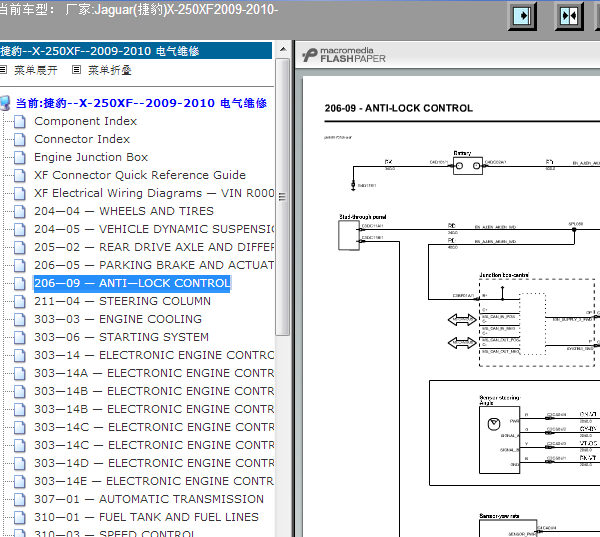Click the page icon beside Component Index
The image size is (600, 537).
[x=20, y=122]
